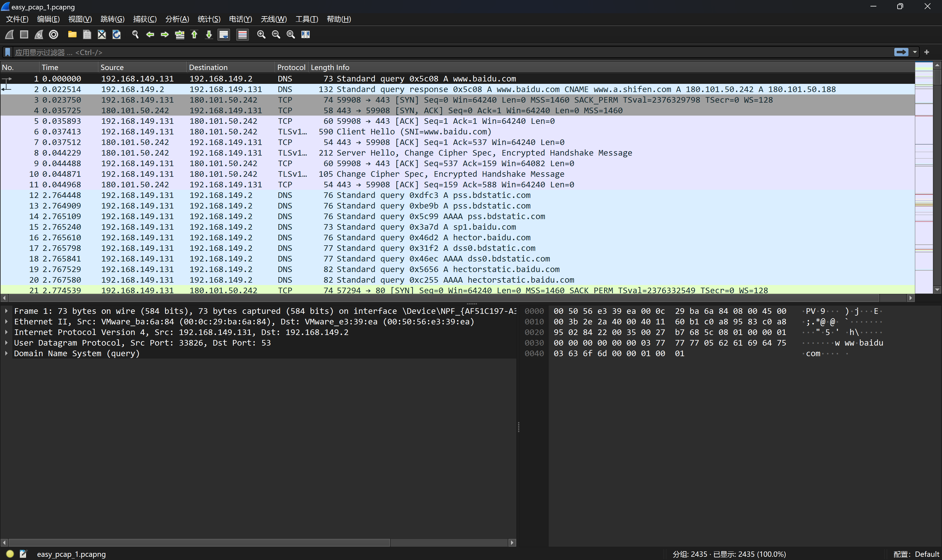Screen dimensions: 942x560
Task: Click the stop capture square icon
Action: click(24, 35)
